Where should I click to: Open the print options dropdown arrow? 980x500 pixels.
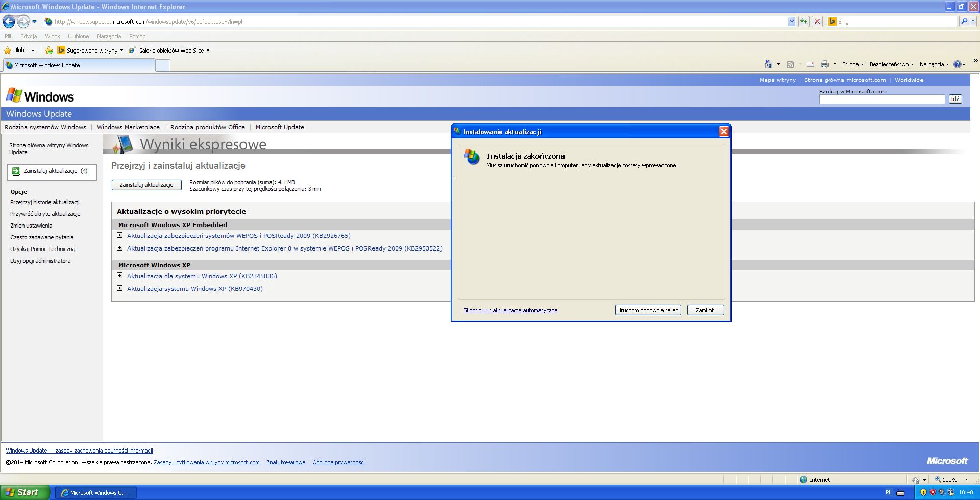[835, 64]
